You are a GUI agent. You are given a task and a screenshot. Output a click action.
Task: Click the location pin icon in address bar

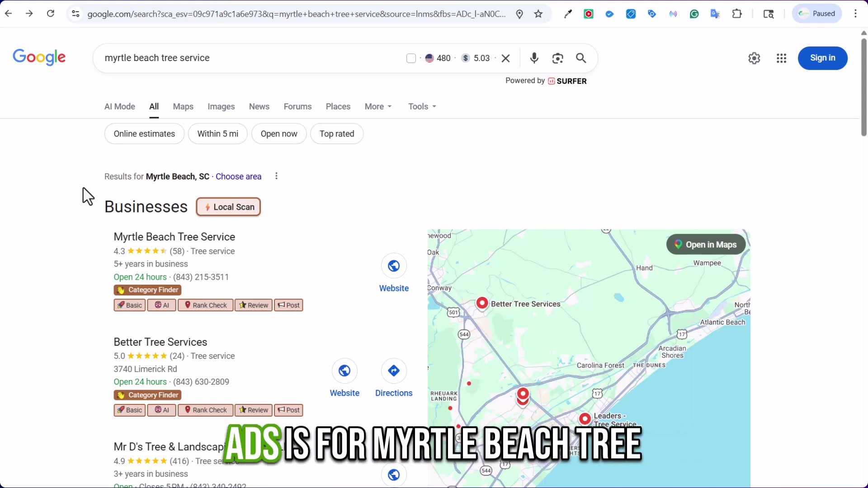click(x=519, y=14)
